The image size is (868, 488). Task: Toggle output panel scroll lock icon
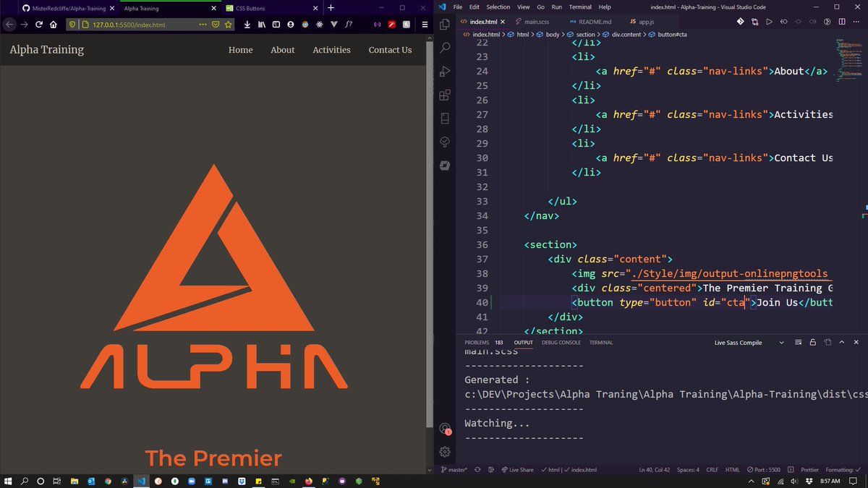click(812, 342)
